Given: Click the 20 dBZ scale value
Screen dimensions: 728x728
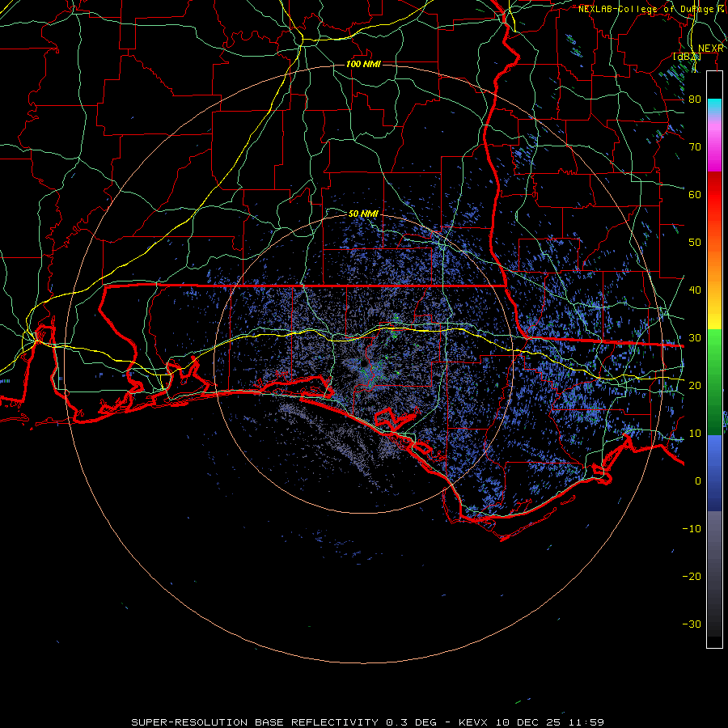Looking at the screenshot, I should [x=695, y=385].
